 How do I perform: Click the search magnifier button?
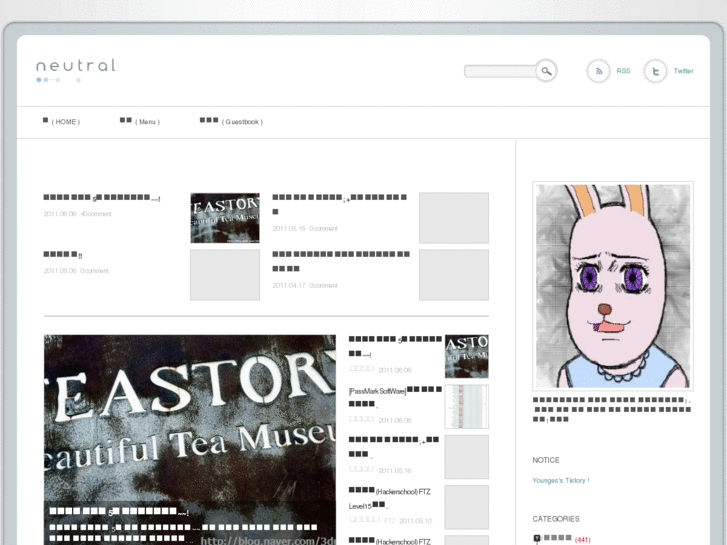pyautogui.click(x=546, y=71)
